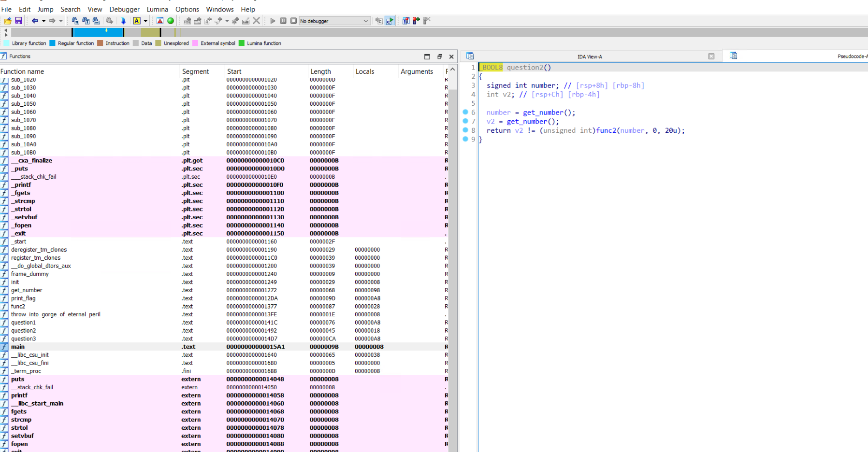Sort by the Segment column header

202,71
